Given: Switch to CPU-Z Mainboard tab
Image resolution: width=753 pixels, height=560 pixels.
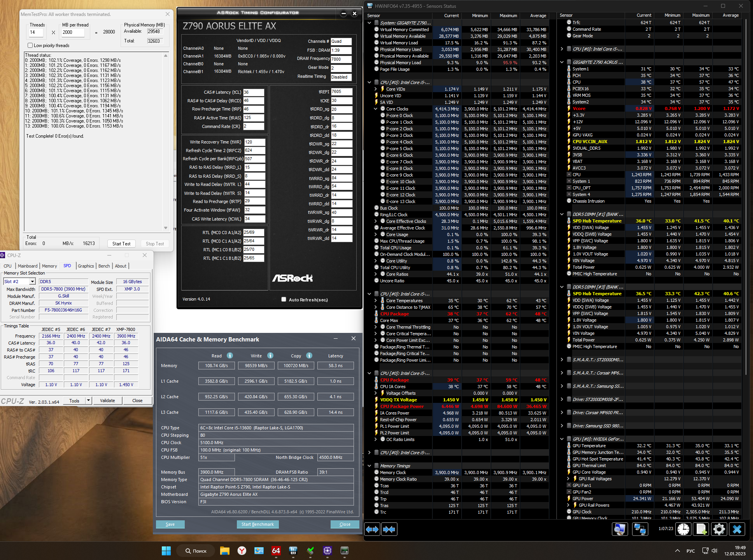Looking at the screenshot, I should (x=28, y=266).
